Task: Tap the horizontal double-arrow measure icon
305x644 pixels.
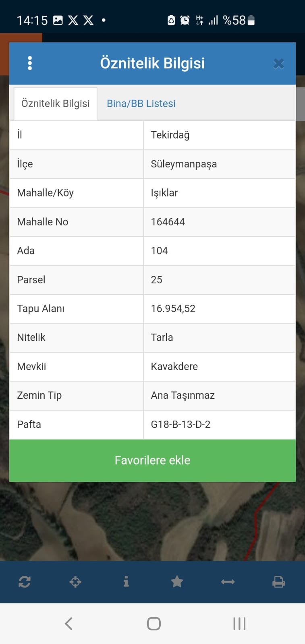Action: 228,582
